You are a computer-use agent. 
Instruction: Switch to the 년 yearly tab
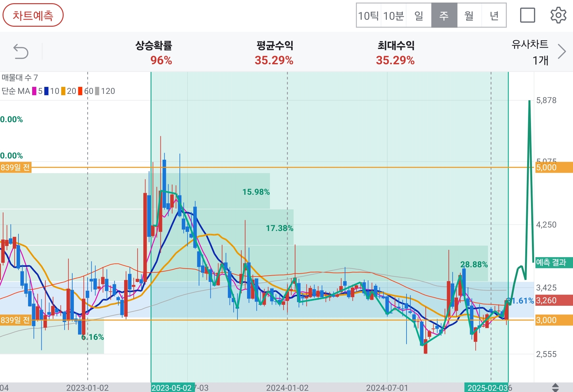click(494, 16)
